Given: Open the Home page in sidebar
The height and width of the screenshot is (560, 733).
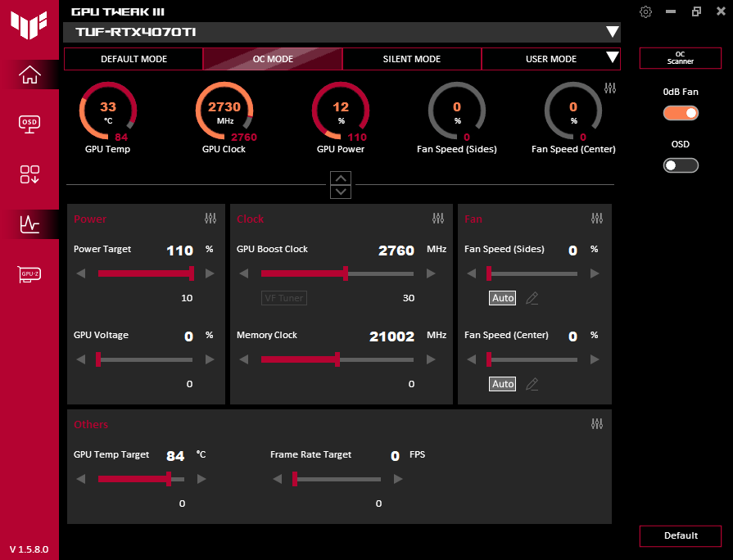Looking at the screenshot, I should coord(29,75).
